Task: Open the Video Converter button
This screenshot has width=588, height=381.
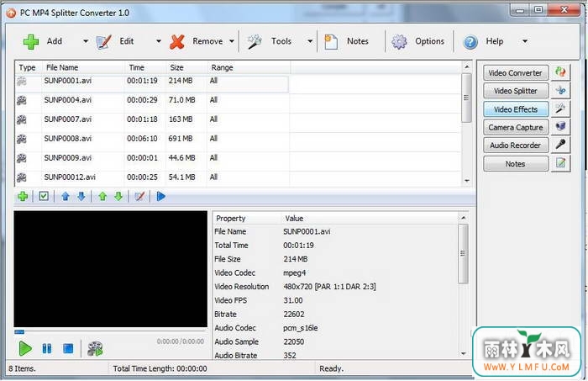Action: click(x=516, y=73)
